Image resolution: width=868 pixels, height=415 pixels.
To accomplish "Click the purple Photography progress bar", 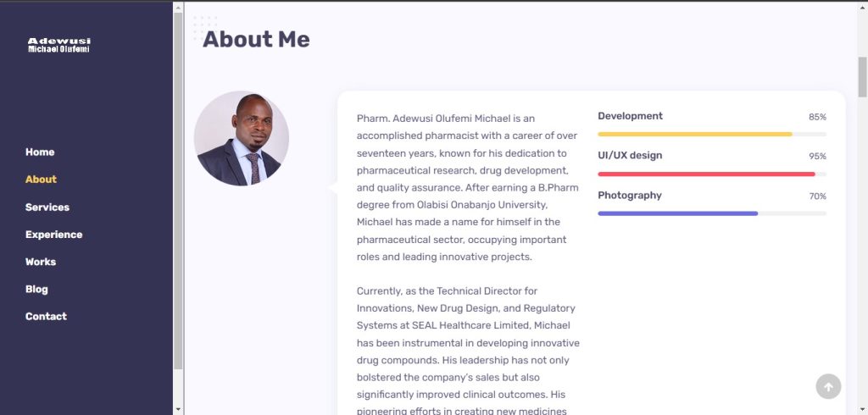I will 678,213.
